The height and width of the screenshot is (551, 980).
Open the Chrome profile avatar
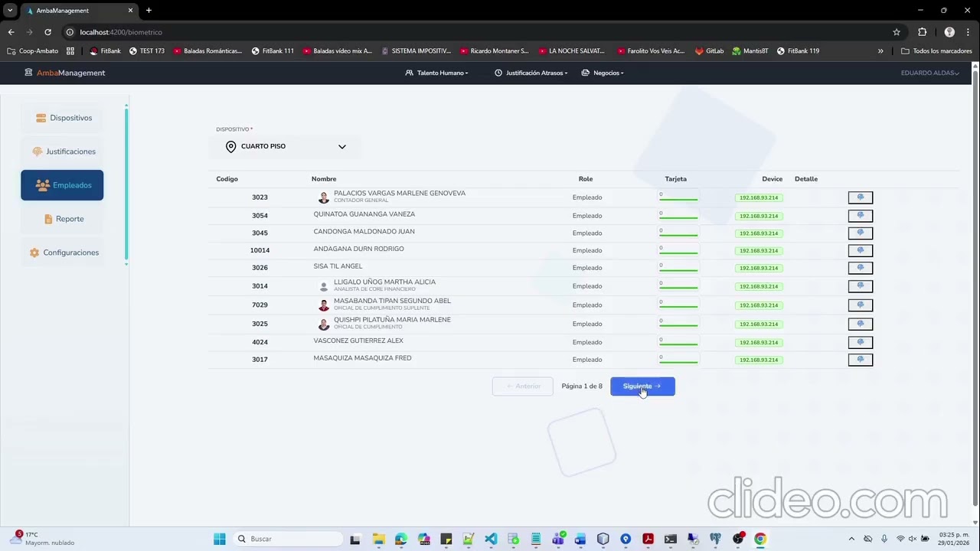click(x=949, y=32)
